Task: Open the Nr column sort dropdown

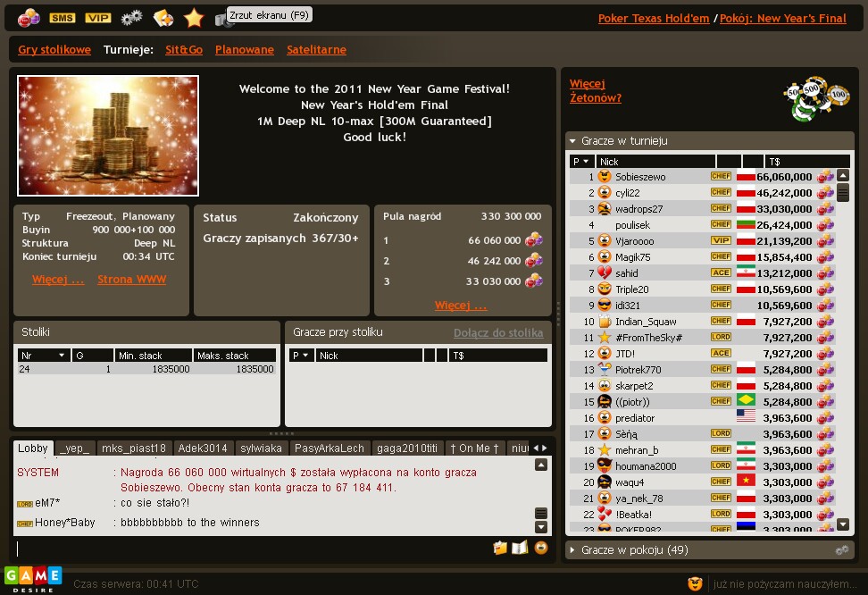Action: (x=62, y=356)
